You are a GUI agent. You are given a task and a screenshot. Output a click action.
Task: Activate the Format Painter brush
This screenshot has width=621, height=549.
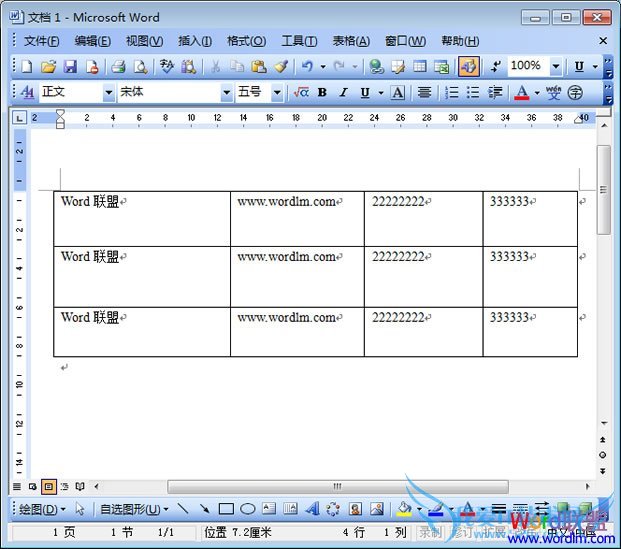pyautogui.click(x=281, y=66)
